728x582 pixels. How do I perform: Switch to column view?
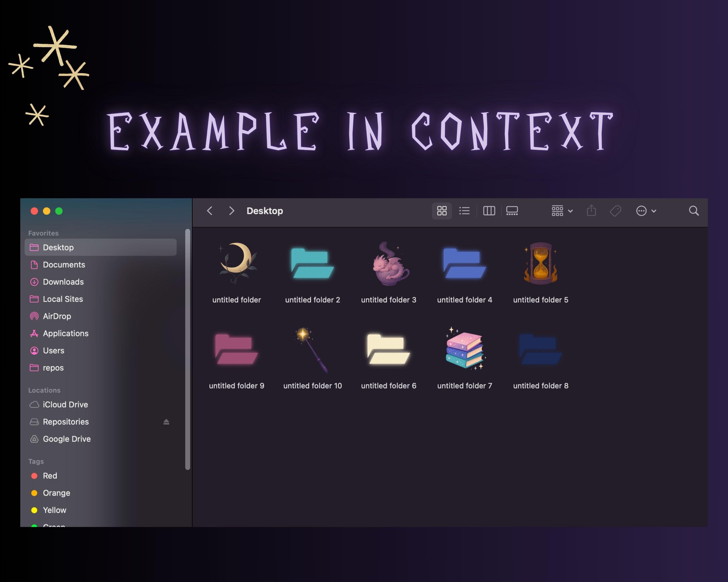point(489,211)
